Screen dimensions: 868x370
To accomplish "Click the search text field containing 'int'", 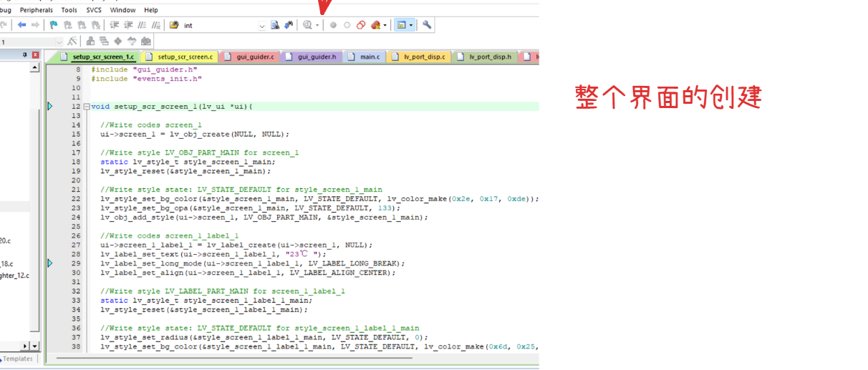I will tap(218, 25).
